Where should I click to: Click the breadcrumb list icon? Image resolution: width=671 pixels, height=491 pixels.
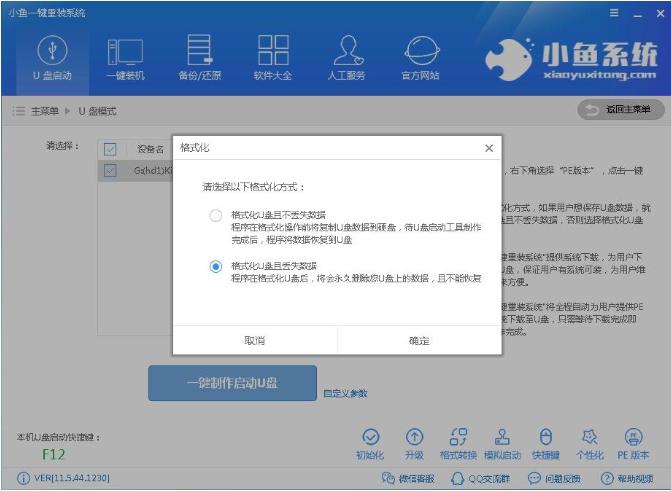click(19, 111)
